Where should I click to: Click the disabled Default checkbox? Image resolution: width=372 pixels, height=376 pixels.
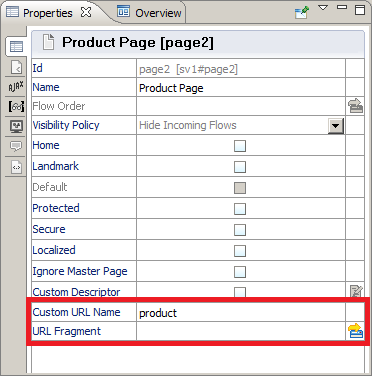tap(240, 188)
